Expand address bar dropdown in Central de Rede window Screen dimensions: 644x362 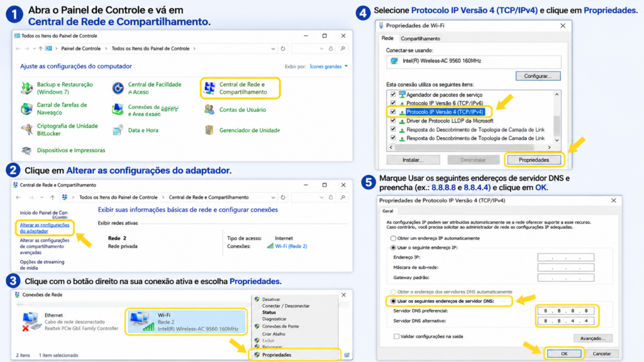click(273, 197)
